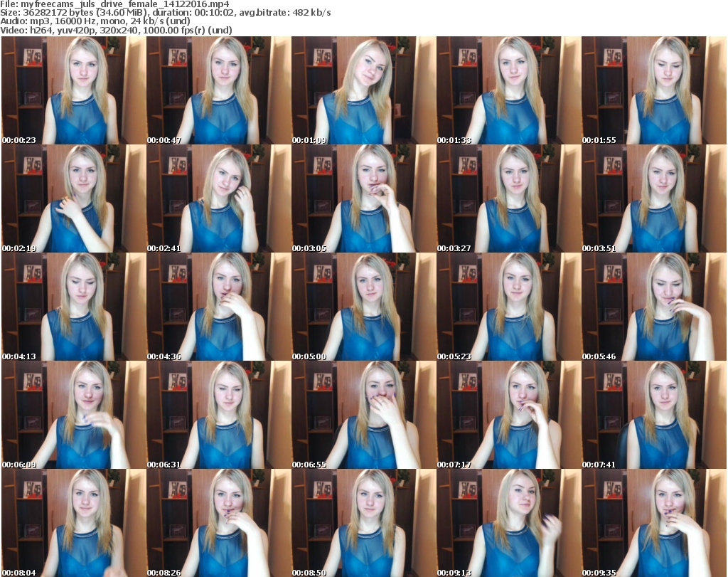Image resolution: width=728 pixels, height=577 pixels.
Task: Select the frame at 00:00:47
Action: 218,90
